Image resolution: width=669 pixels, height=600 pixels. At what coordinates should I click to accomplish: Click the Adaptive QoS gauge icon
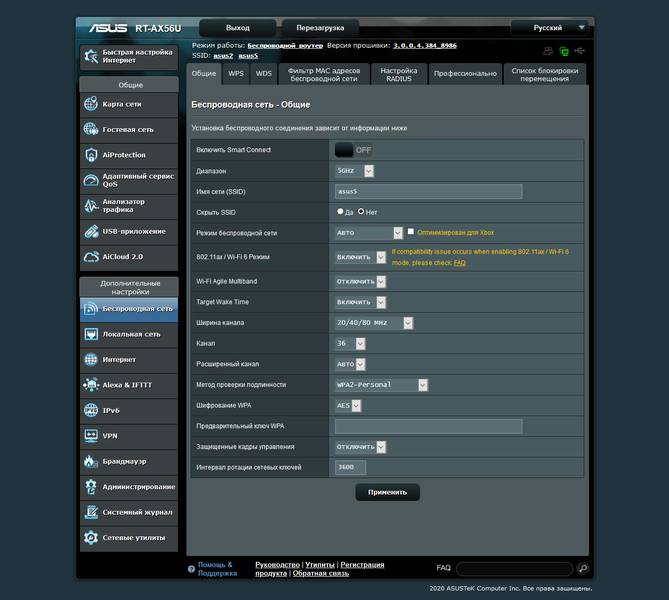(91, 180)
